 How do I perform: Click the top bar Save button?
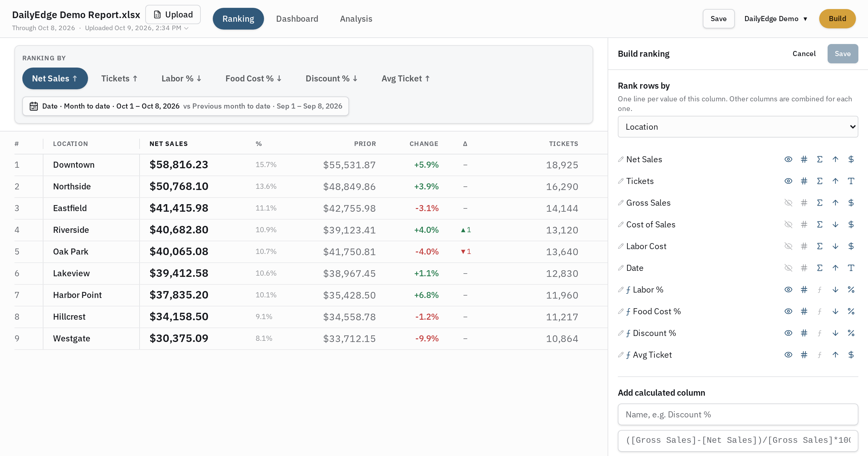719,19
